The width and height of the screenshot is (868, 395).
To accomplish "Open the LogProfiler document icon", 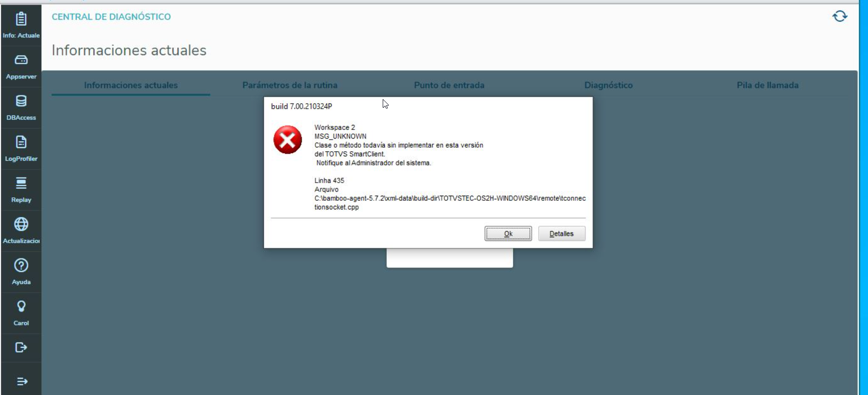I will (21, 142).
